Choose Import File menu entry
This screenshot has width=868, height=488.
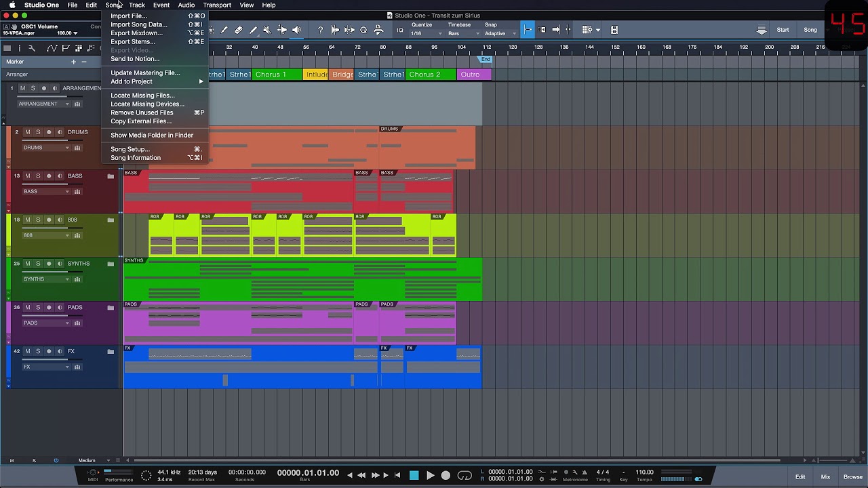155,16
